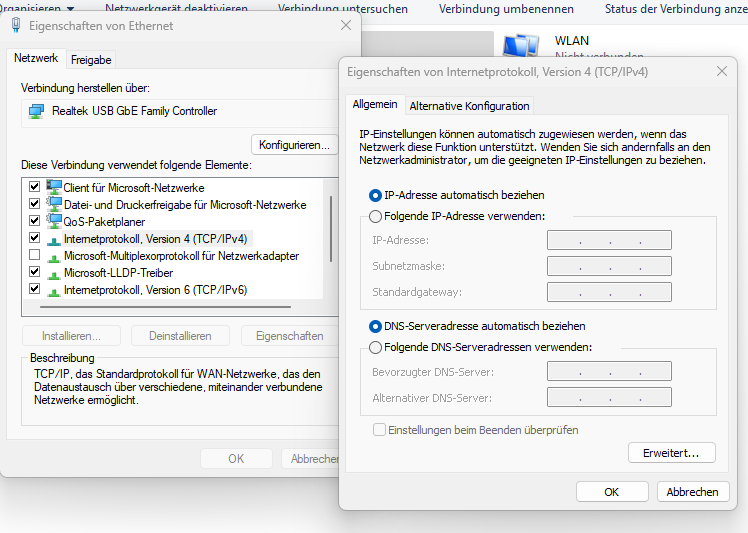Select Internetprotokoll, Version 4 (TCP/IPv4) row text
The image size is (748, 533).
[x=156, y=239]
